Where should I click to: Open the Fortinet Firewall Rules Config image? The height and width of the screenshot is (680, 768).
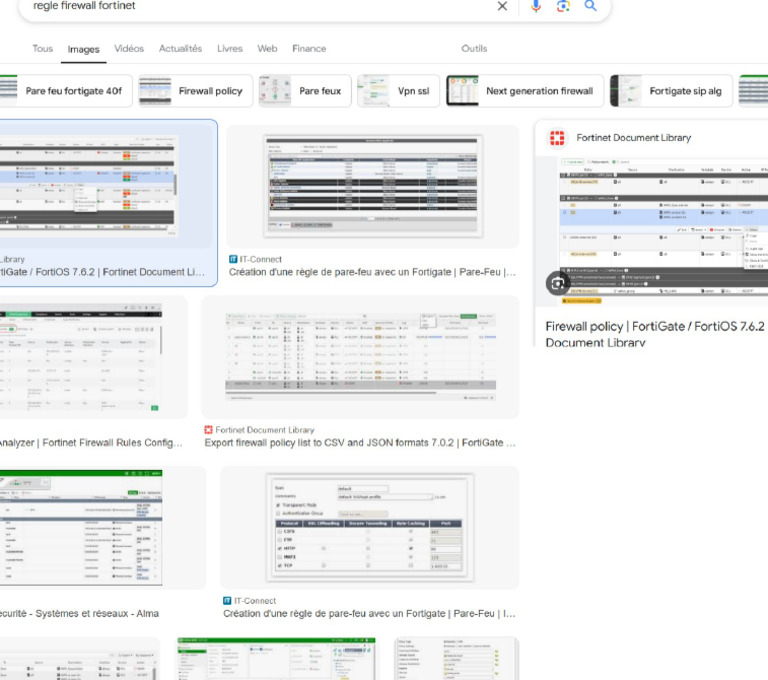coord(81,357)
